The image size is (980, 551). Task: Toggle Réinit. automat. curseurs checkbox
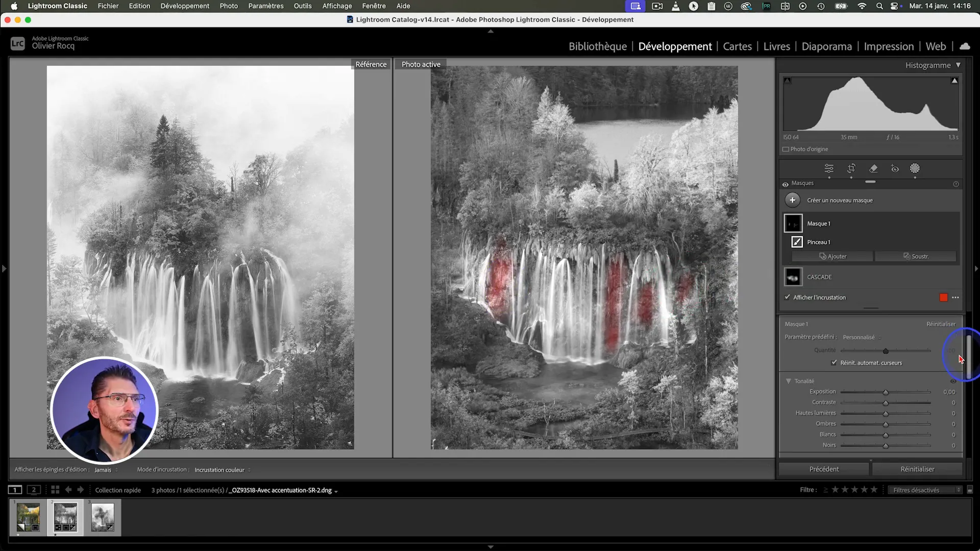834,363
